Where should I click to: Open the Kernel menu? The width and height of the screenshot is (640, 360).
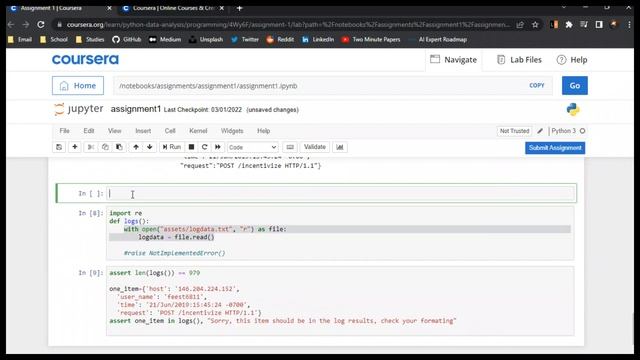pos(198,131)
